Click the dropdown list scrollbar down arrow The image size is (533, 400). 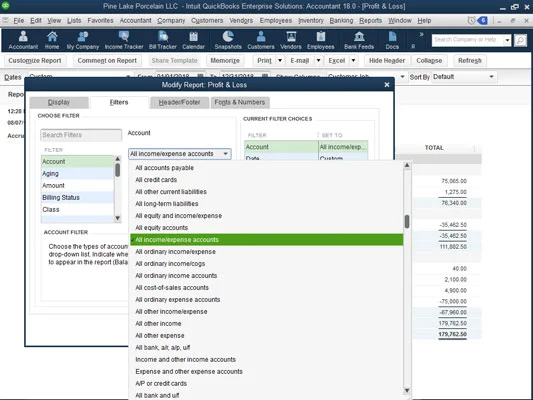tap(407, 390)
